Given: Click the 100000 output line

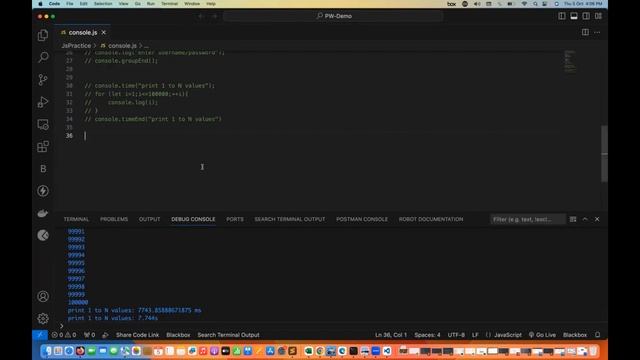Looking at the screenshot, I should [78, 302].
